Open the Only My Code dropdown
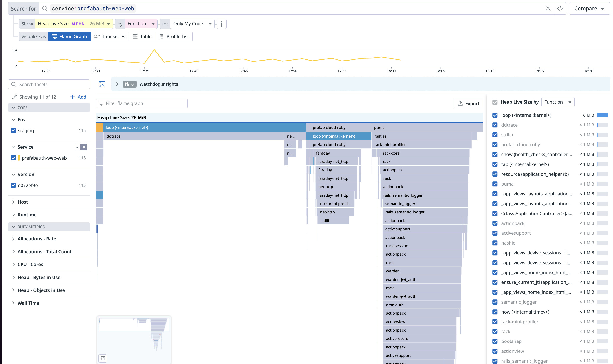 pos(192,24)
